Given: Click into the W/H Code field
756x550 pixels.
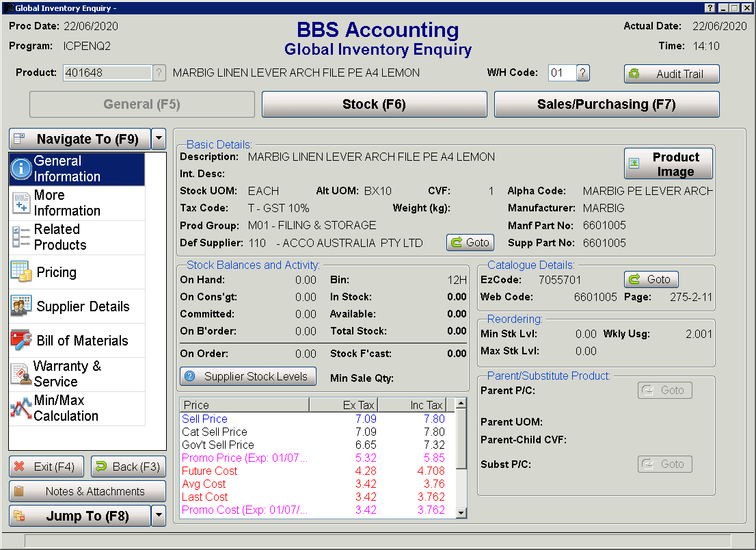Looking at the screenshot, I should pos(561,73).
